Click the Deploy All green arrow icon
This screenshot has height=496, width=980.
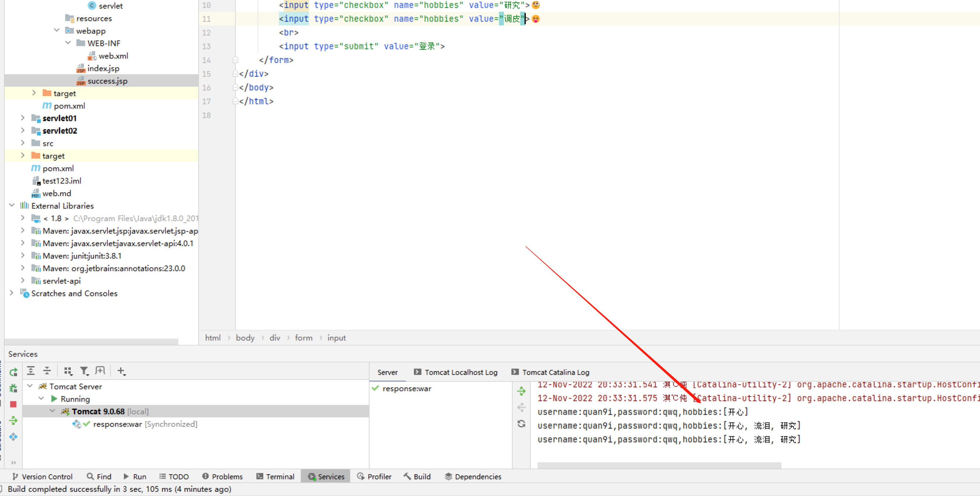coord(13,420)
